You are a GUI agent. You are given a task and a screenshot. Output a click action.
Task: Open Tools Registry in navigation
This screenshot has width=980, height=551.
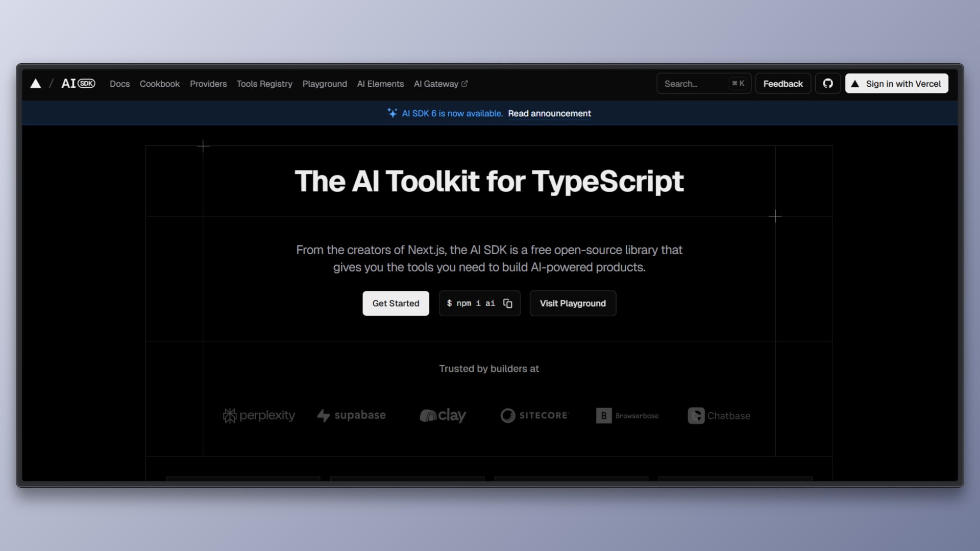pyautogui.click(x=264, y=84)
